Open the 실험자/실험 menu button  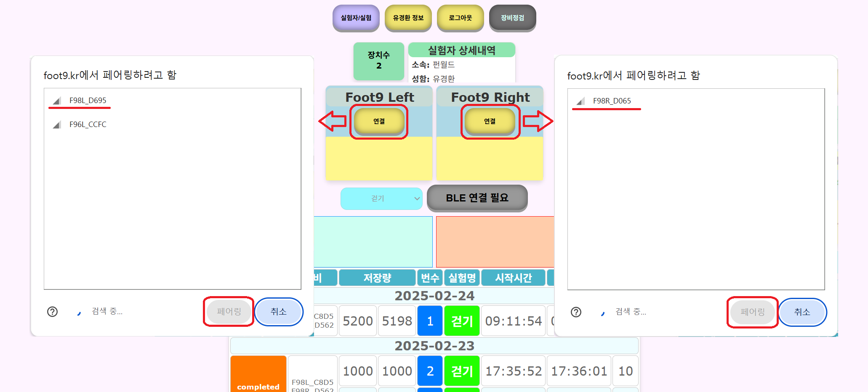click(356, 18)
